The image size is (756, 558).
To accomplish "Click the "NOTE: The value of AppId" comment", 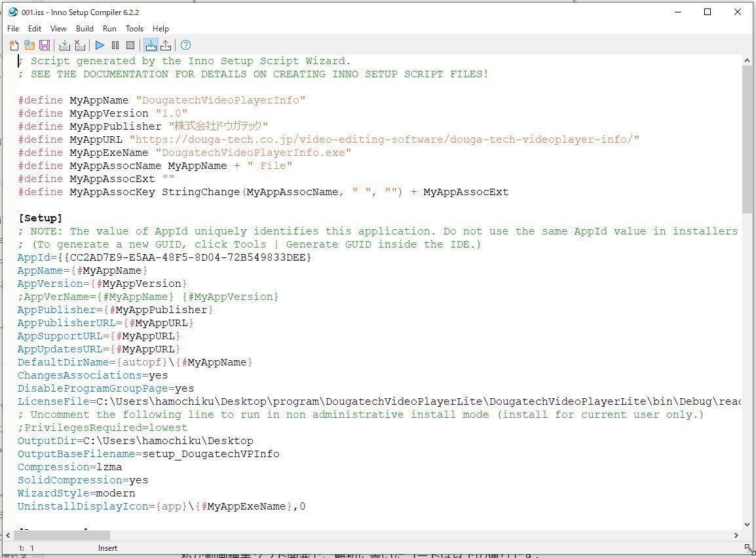I will pos(378,231).
